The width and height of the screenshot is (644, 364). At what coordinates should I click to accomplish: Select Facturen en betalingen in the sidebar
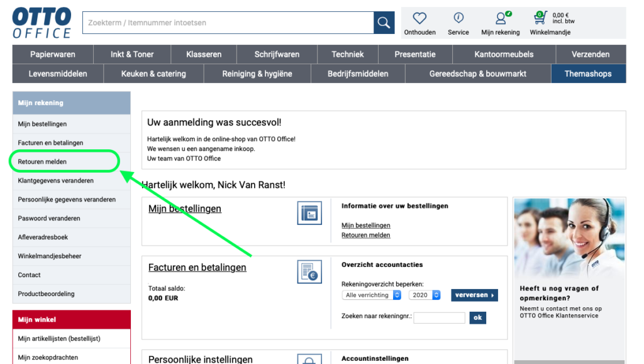[72, 143]
